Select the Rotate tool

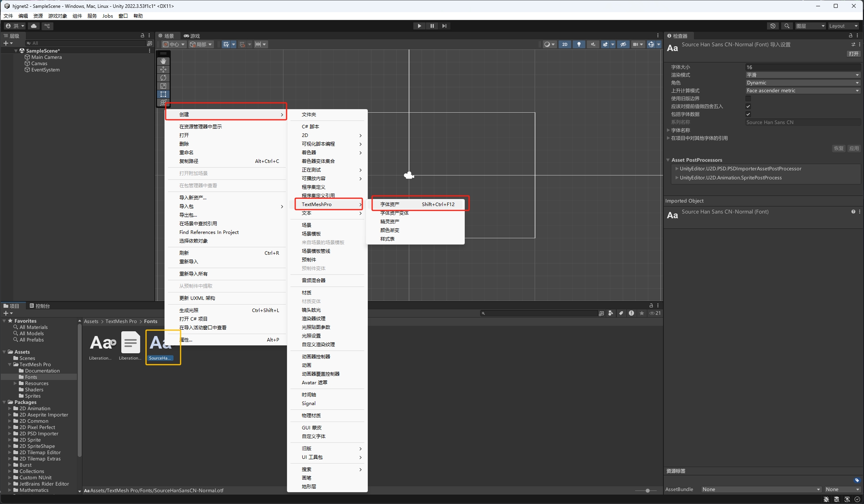click(163, 78)
